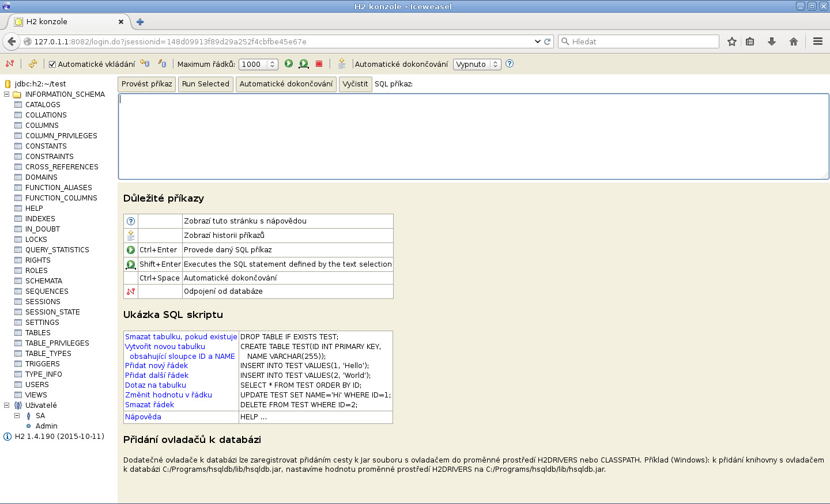Select the COLUMNS table in tree
This screenshot has width=830, height=504.
tap(42, 126)
